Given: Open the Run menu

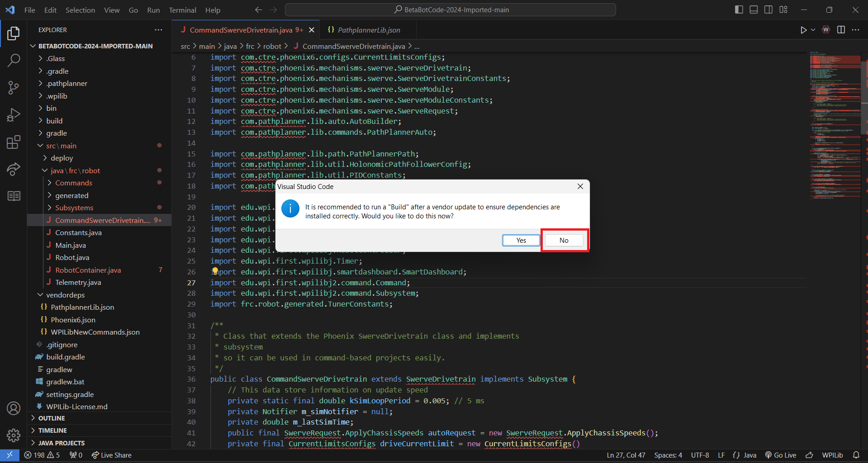Looking at the screenshot, I should (x=153, y=9).
